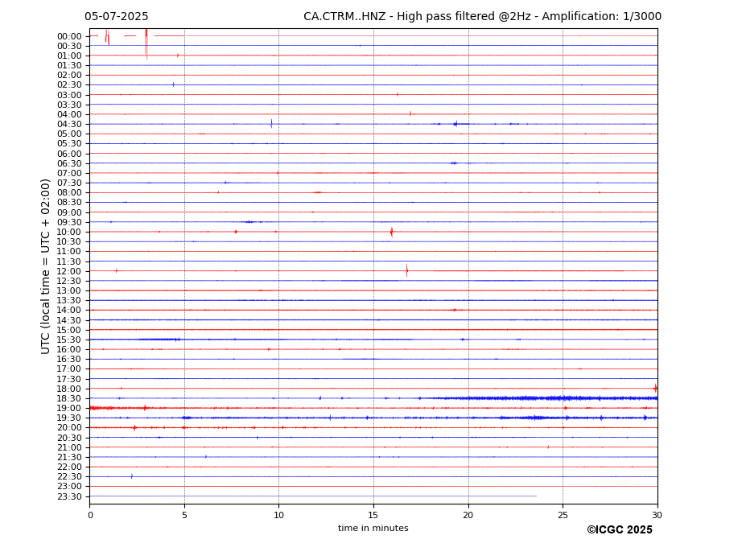The width and height of the screenshot is (746, 560).
Task: Click the 09:30 row time label
Action: pyautogui.click(x=69, y=222)
